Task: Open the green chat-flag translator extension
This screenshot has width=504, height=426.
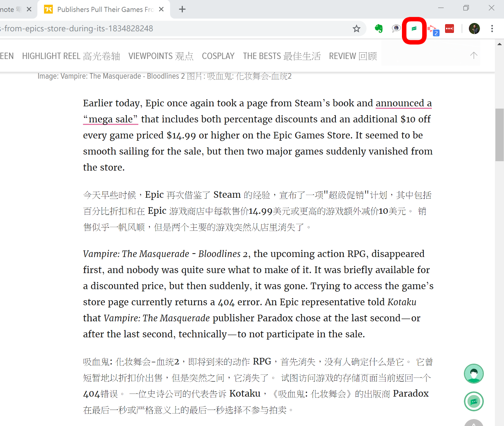Action: coord(414,29)
